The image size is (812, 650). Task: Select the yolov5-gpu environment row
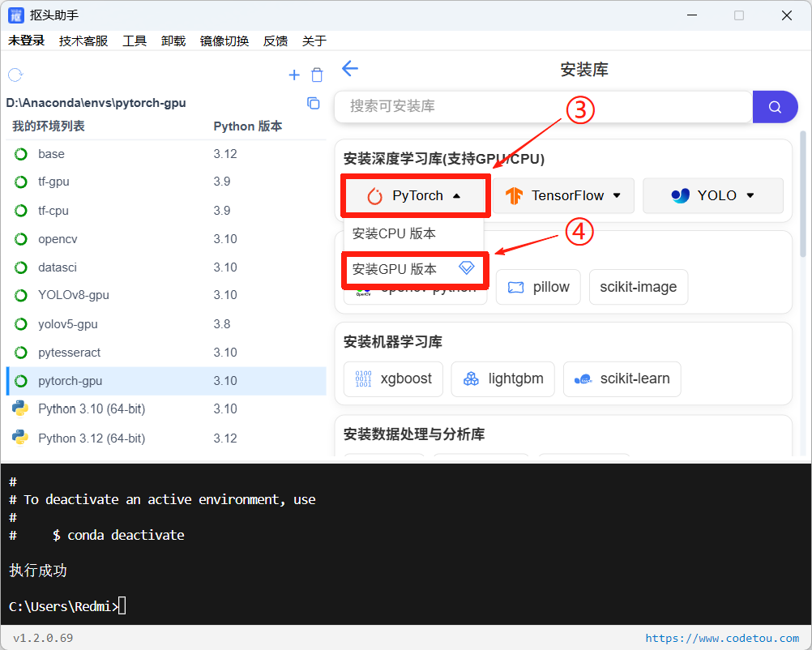pos(166,324)
